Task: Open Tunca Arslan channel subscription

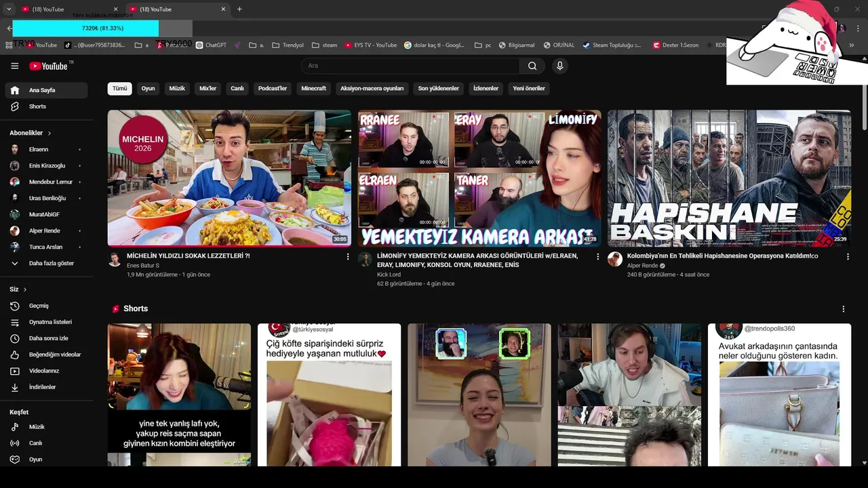Action: [46, 247]
